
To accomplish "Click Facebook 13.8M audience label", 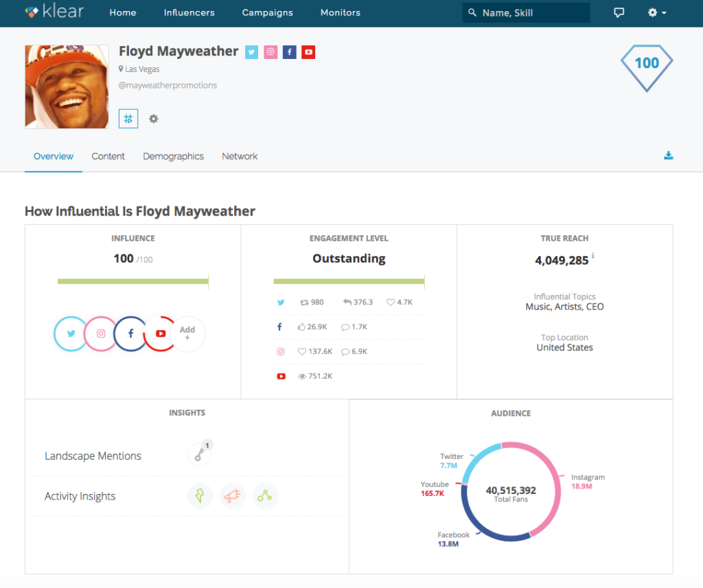I will (x=453, y=539).
